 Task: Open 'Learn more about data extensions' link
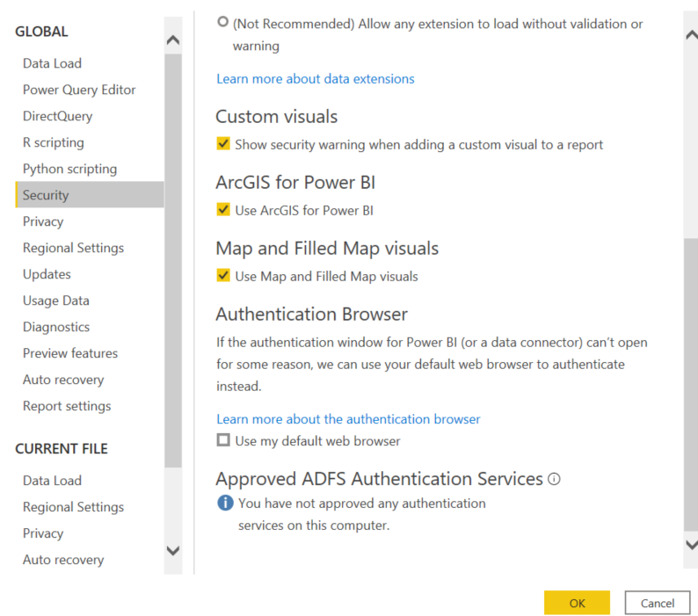coord(316,79)
